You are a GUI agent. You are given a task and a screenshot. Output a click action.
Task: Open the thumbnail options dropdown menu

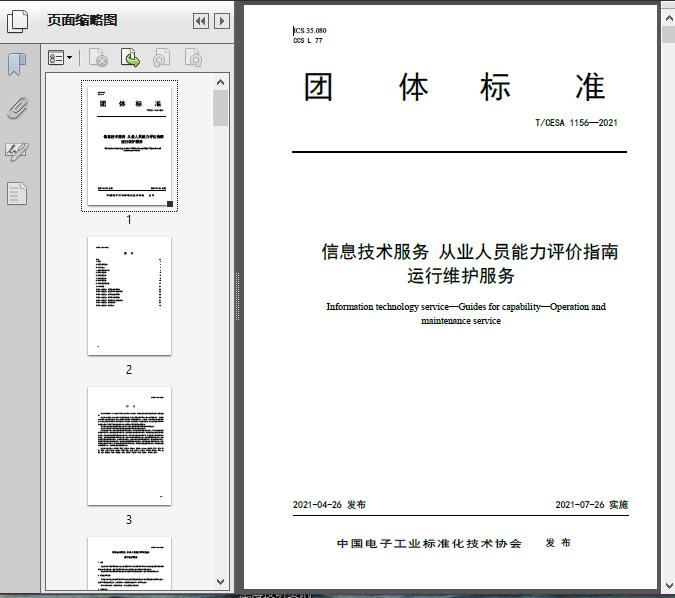(60, 58)
